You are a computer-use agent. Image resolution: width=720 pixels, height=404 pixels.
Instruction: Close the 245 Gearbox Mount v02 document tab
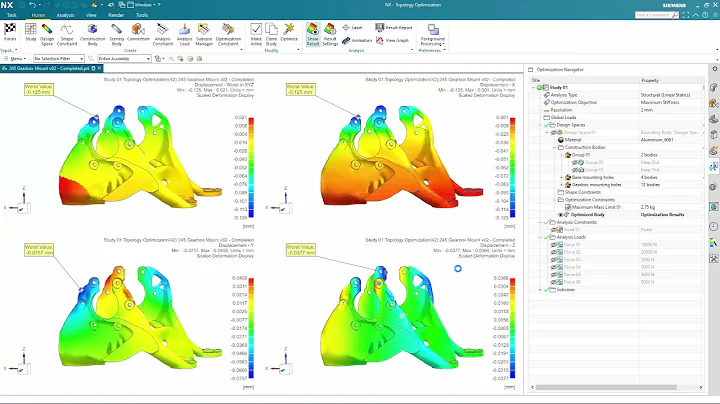[99, 68]
